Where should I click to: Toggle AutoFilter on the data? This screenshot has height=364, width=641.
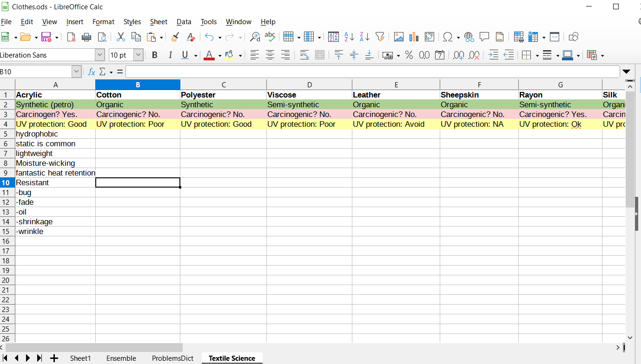click(380, 37)
